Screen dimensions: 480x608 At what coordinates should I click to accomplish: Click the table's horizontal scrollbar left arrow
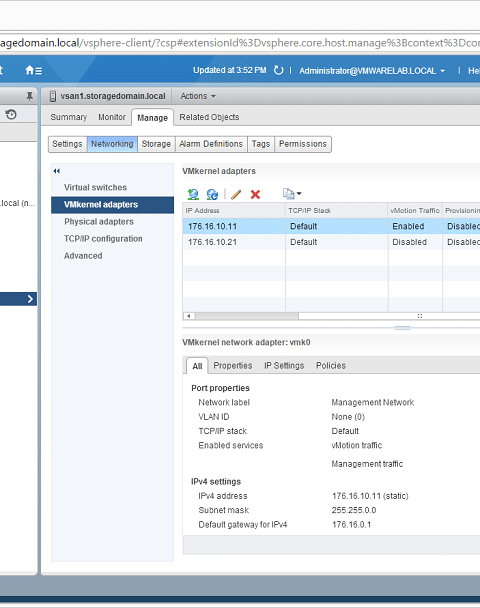(189, 316)
